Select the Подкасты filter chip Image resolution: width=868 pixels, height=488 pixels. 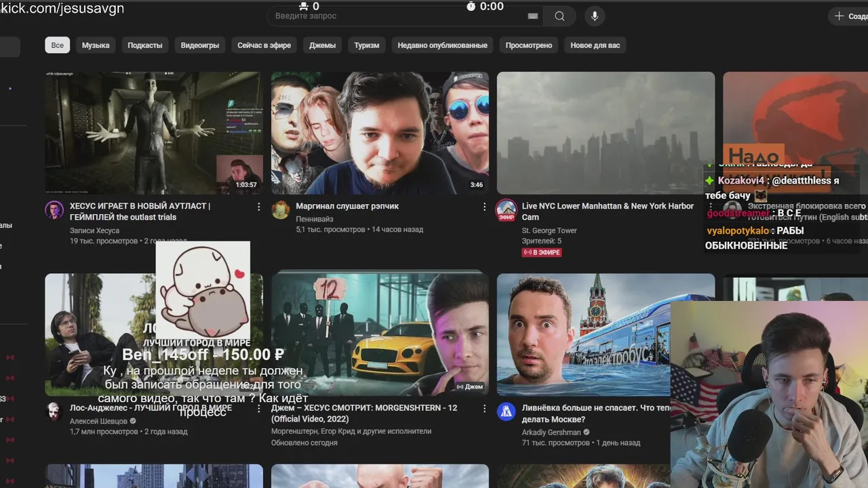pos(145,45)
